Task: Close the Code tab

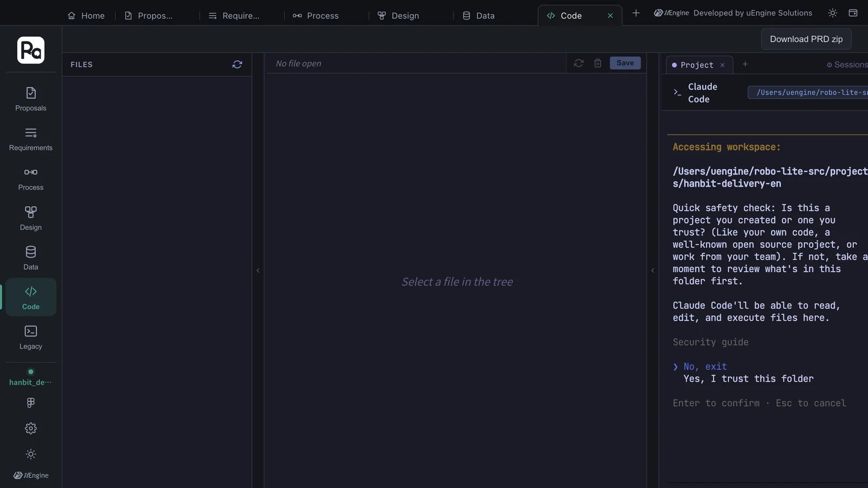Action: tap(610, 16)
